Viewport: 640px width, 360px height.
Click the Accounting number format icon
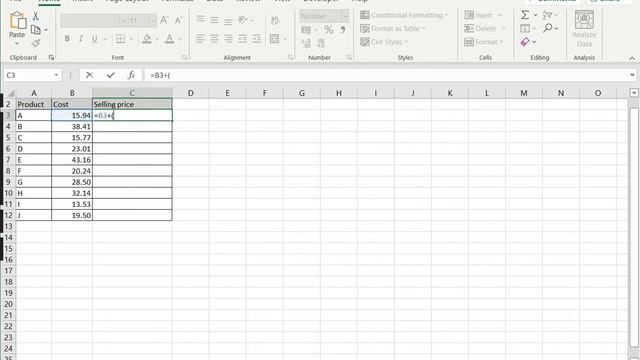[306, 30]
